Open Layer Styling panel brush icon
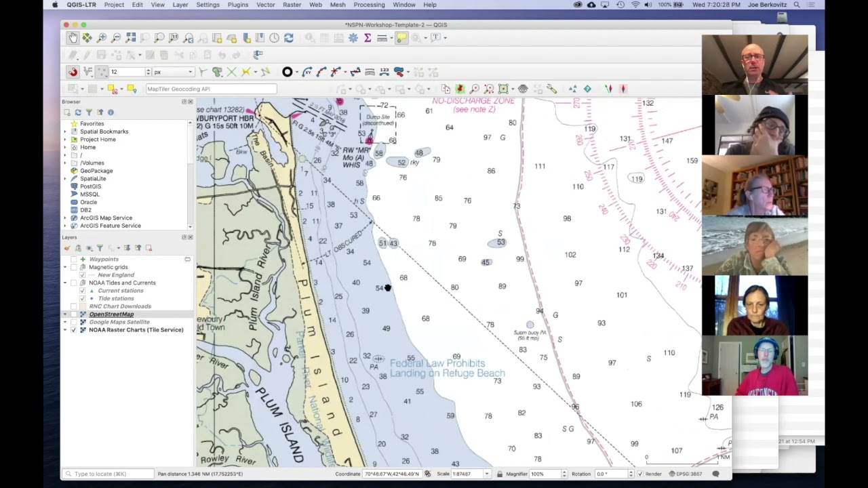868x488 pixels. 67,248
